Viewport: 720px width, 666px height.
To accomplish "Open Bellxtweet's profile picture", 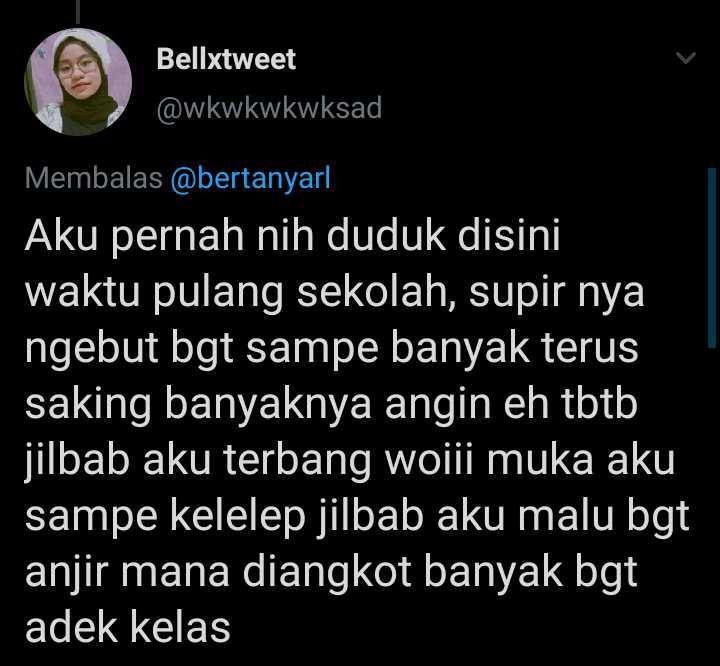I will (x=78, y=82).
